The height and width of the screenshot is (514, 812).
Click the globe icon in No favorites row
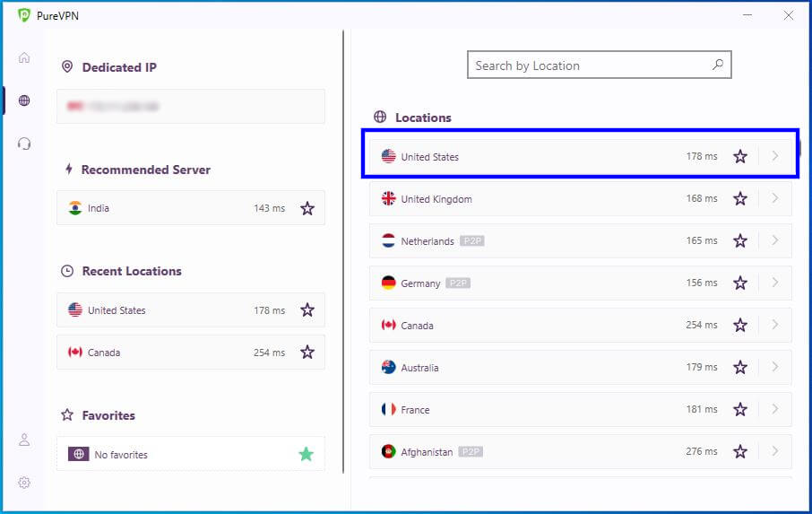pos(79,454)
